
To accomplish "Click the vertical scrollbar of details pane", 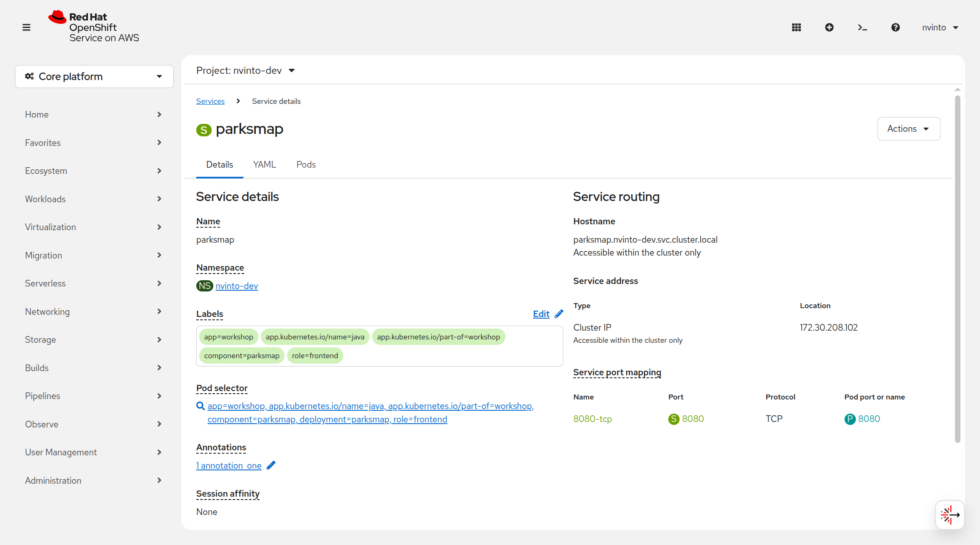I will coord(957,269).
